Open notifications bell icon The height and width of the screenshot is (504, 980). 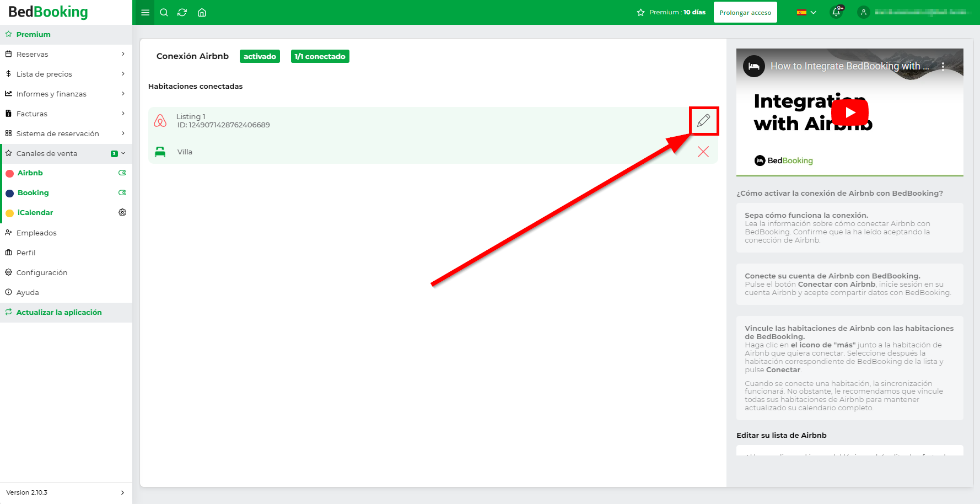(837, 12)
